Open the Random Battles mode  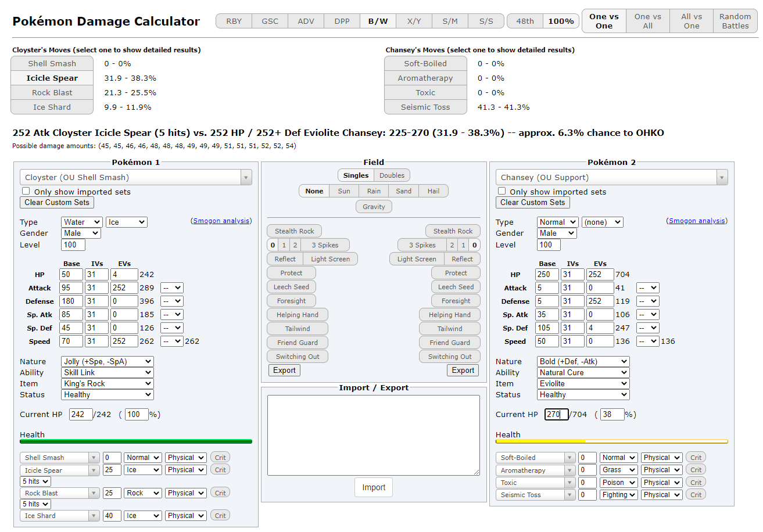click(735, 21)
